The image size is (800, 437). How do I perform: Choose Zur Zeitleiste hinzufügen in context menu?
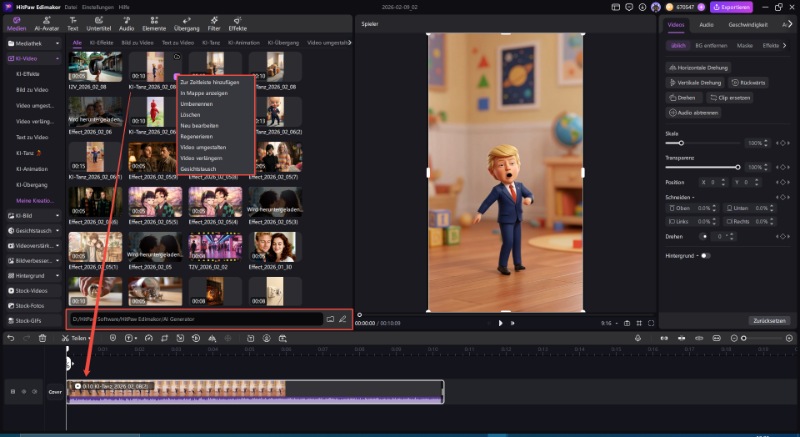tap(210, 82)
